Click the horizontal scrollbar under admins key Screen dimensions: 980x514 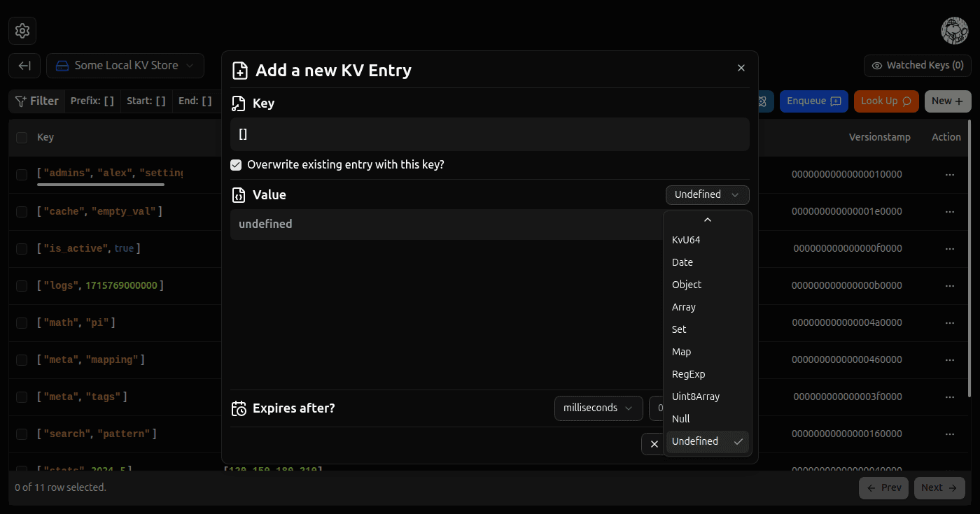[101, 185]
